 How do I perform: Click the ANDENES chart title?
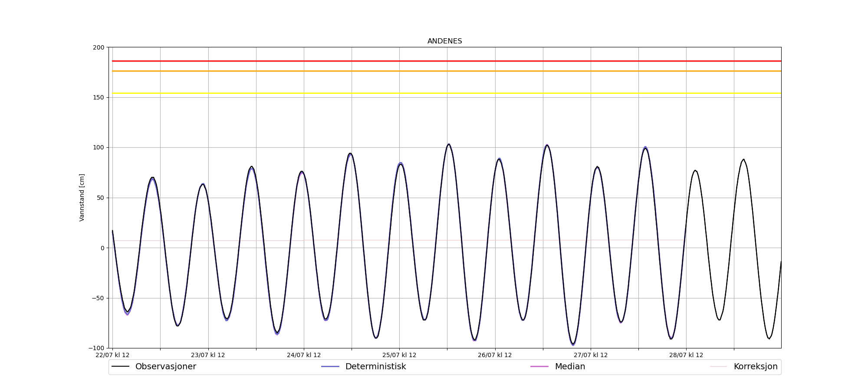click(x=444, y=41)
